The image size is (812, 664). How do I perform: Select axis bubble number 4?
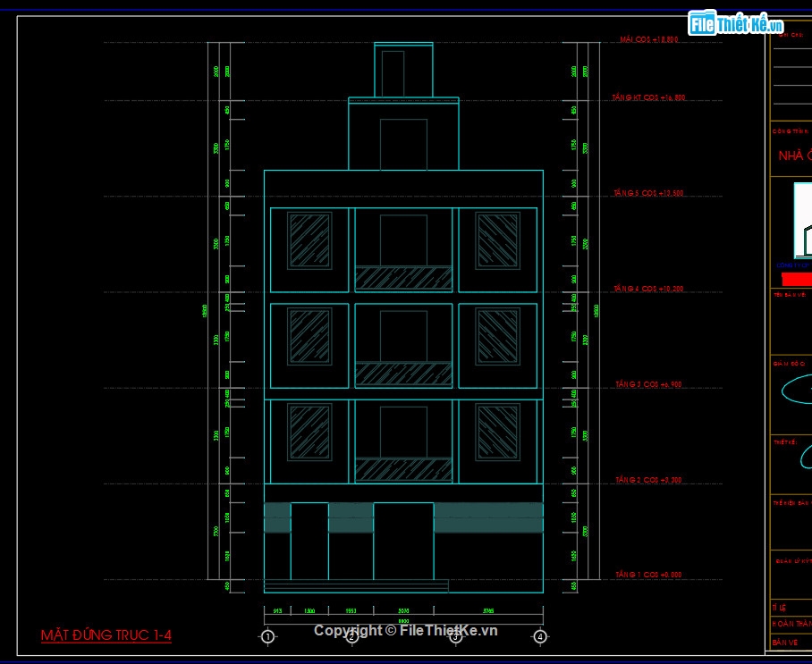pos(540,636)
